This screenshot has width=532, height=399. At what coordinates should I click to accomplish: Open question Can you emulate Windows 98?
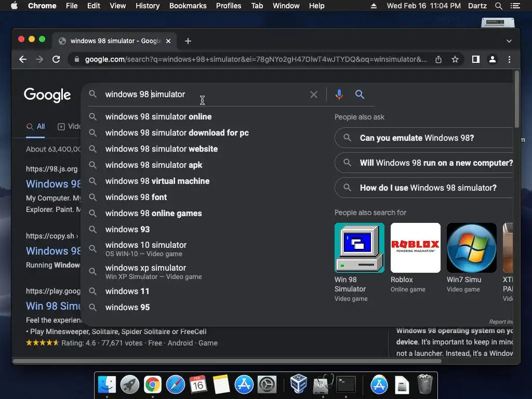(x=424, y=138)
